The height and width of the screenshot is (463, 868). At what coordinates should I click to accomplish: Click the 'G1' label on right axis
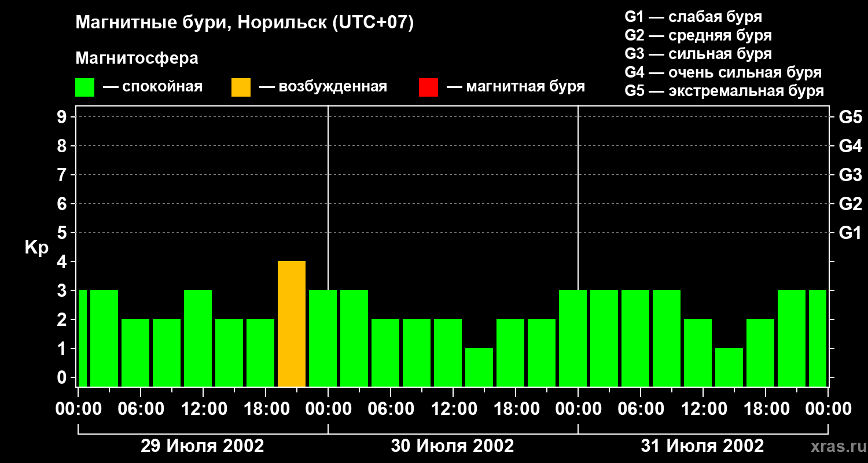coord(850,233)
